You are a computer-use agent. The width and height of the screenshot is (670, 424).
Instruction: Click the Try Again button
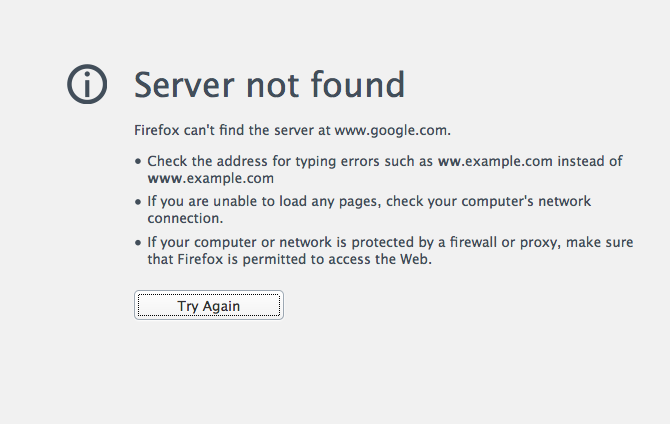[209, 306]
